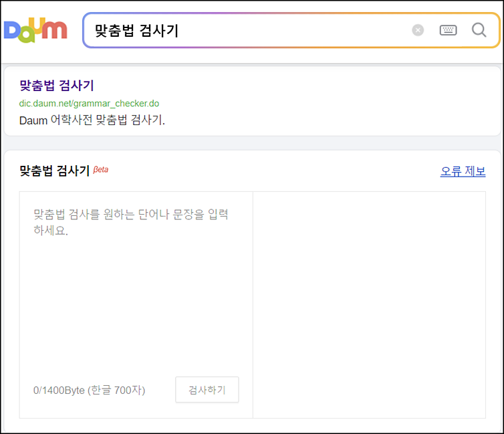This screenshot has width=504, height=434.
Task: Click the empty results panel beside the input area
Action: click(370, 305)
